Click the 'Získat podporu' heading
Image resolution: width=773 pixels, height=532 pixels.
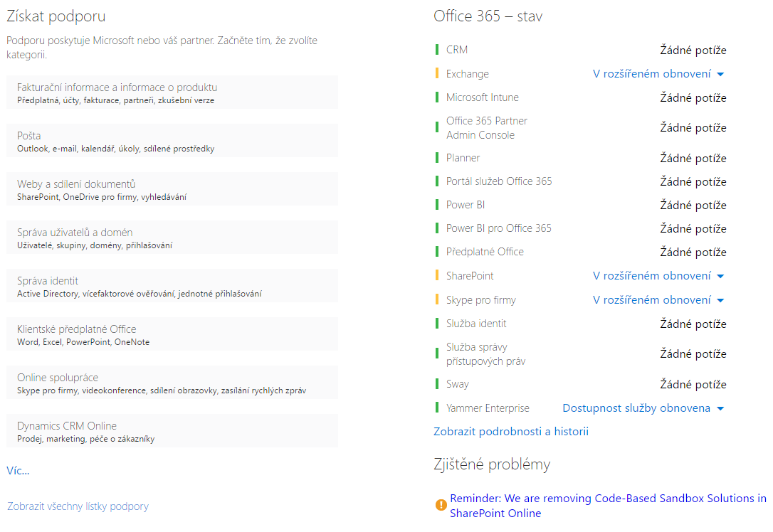[x=56, y=16]
